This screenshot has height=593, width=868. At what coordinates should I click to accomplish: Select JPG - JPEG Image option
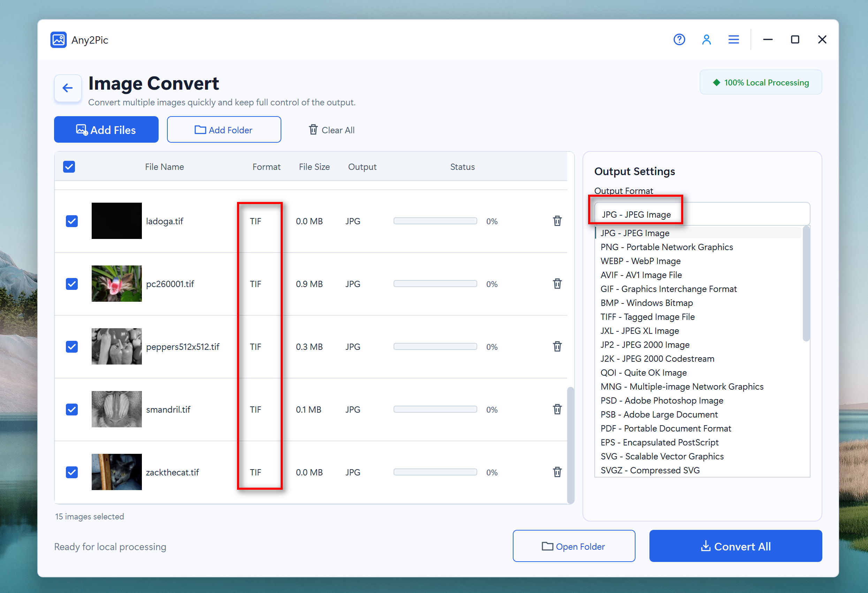point(699,233)
